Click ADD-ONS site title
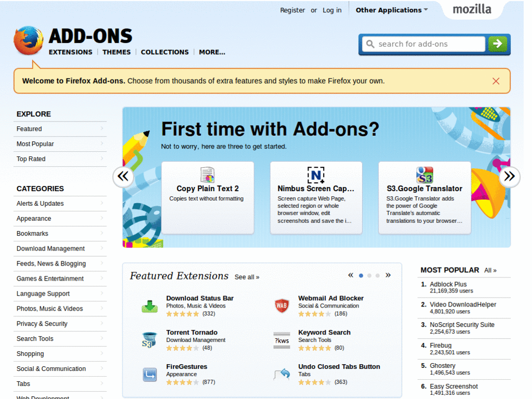The image size is (532, 399). point(90,36)
